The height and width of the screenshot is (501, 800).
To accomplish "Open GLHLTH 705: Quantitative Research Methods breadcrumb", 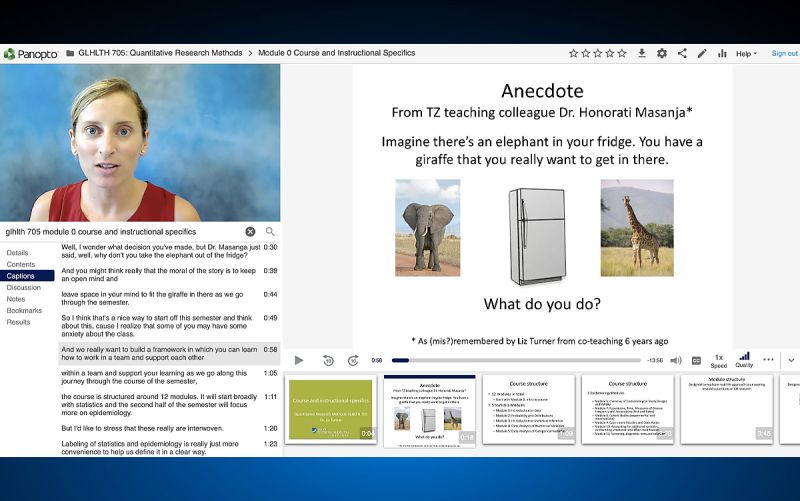I will click(160, 53).
